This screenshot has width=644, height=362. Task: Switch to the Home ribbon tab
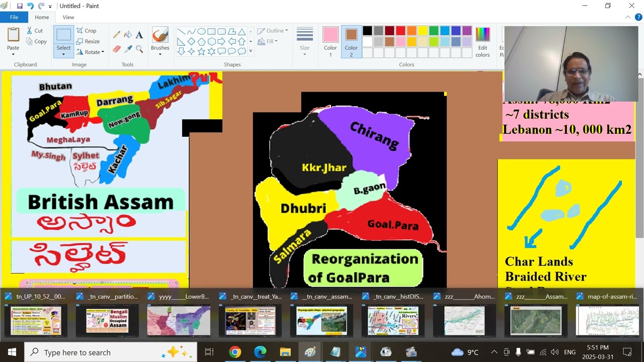(x=42, y=17)
